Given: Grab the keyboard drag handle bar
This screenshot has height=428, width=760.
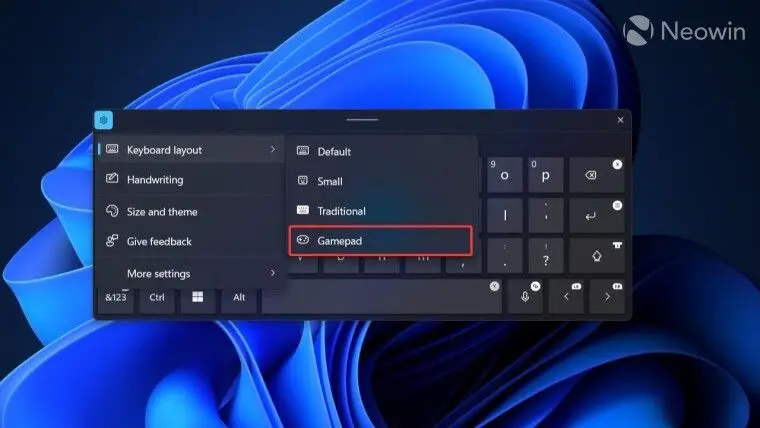Looking at the screenshot, I should coord(363,119).
